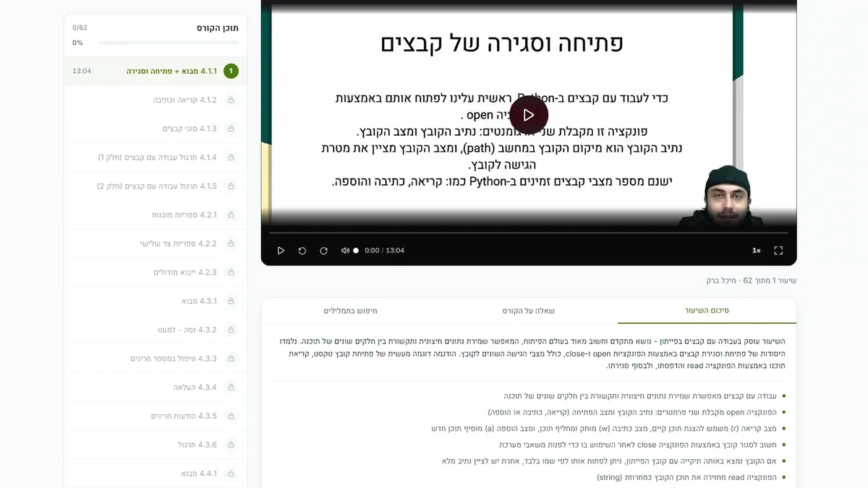Select lesson 4.1.1 מבוא + פתיחה וסגירה
The height and width of the screenshot is (488, 868).
[x=156, y=71]
